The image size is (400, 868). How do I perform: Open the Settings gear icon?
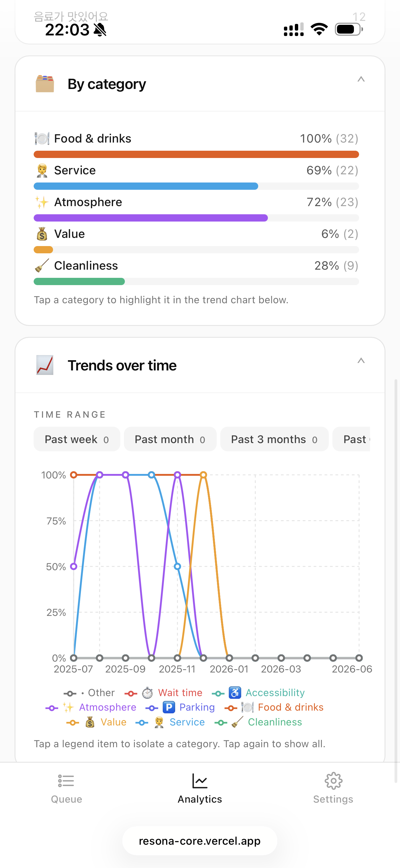click(333, 781)
